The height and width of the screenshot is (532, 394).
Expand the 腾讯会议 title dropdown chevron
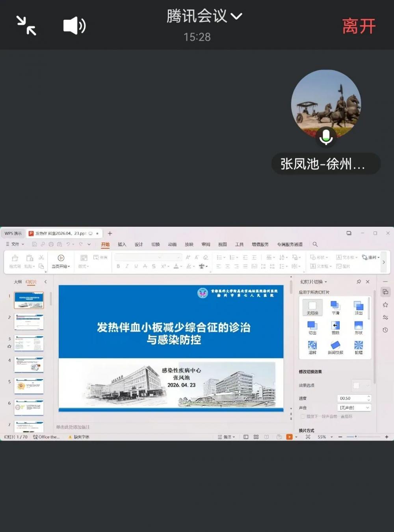[x=236, y=16]
